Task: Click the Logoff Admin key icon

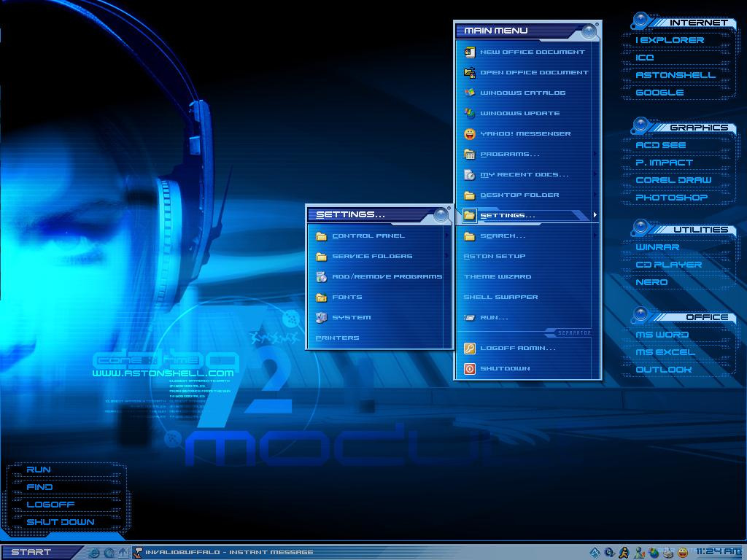Action: click(470, 348)
